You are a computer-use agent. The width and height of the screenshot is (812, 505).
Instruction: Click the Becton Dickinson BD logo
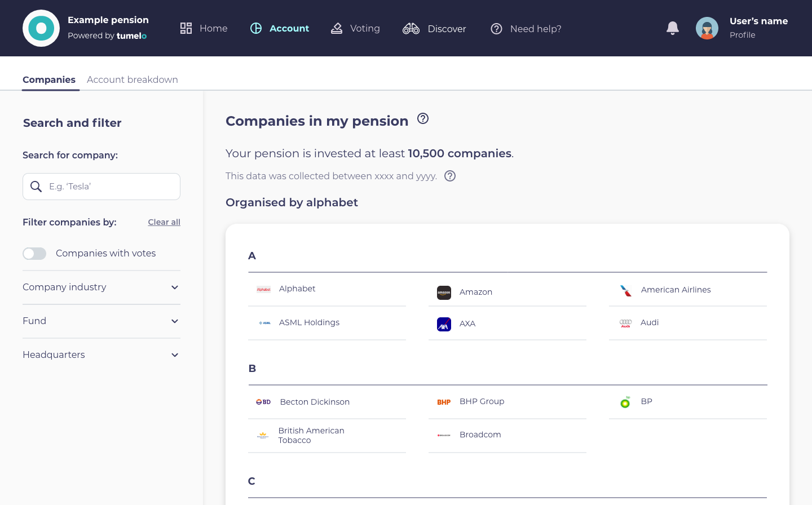coord(263,402)
